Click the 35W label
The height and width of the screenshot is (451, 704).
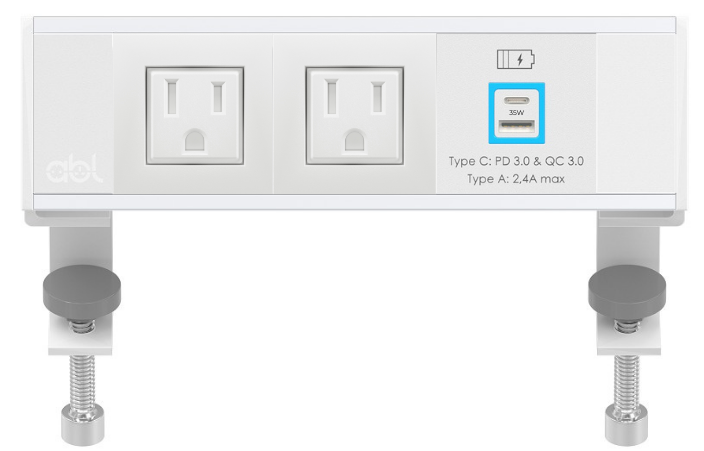click(516, 113)
